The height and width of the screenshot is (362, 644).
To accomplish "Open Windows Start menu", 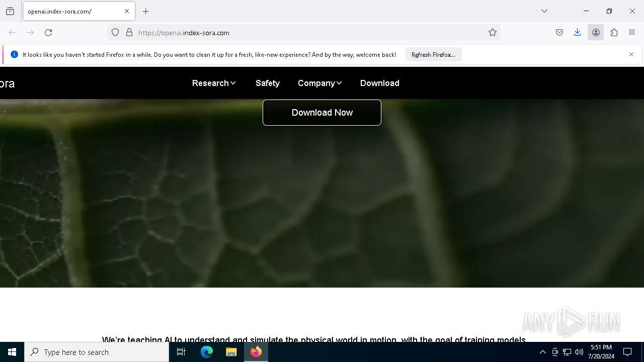I will coord(12,352).
